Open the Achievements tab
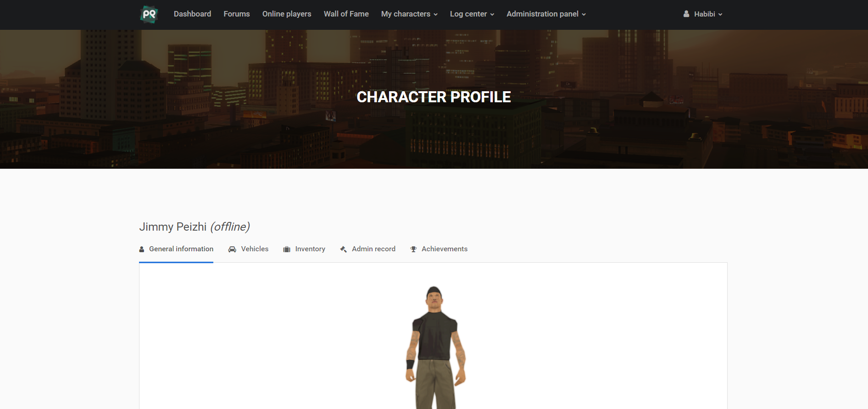Image resolution: width=868 pixels, height=409 pixels. coord(439,249)
